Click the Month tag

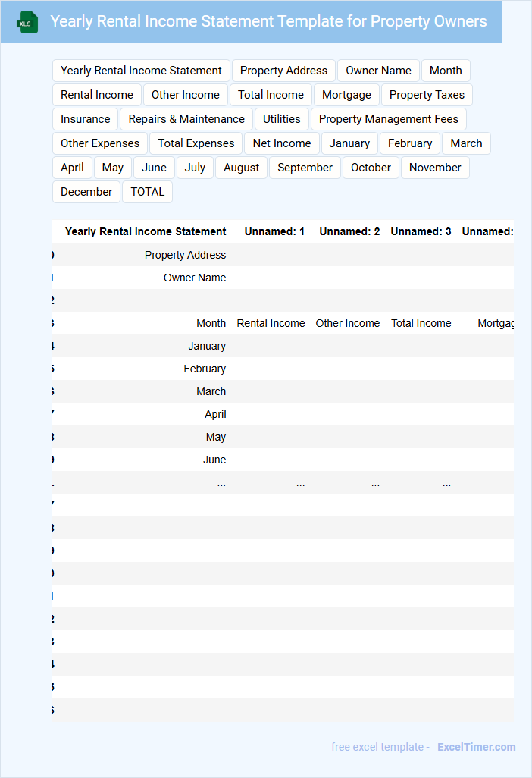click(x=446, y=71)
